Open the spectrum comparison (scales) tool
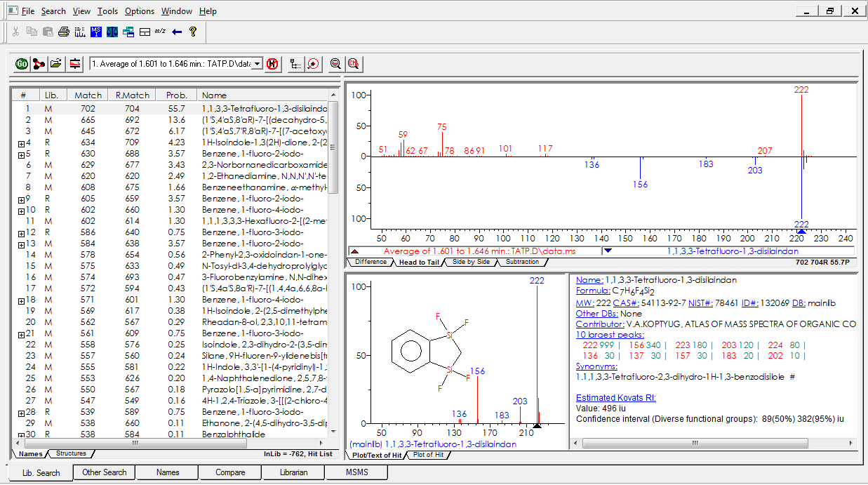The width and height of the screenshot is (868, 485). pos(112,32)
